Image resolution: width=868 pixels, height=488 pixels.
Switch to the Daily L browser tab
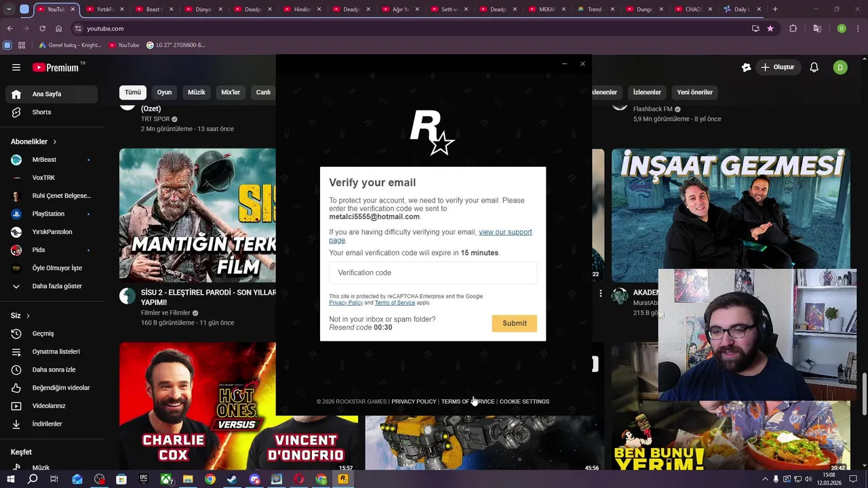point(743,9)
